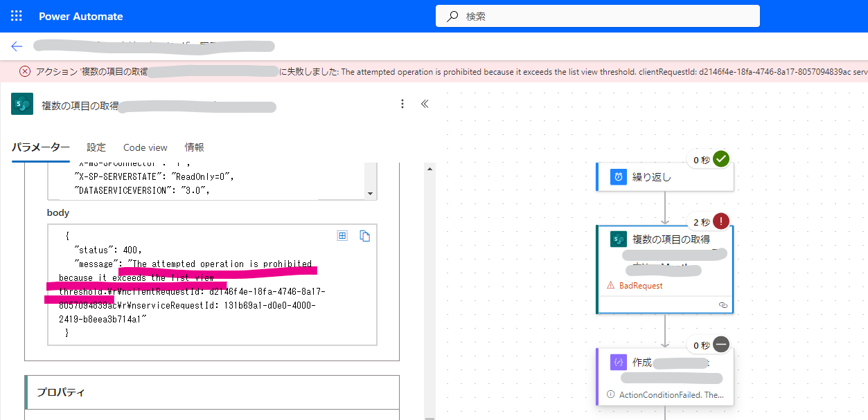Click the "status": 400 line

tap(108, 250)
